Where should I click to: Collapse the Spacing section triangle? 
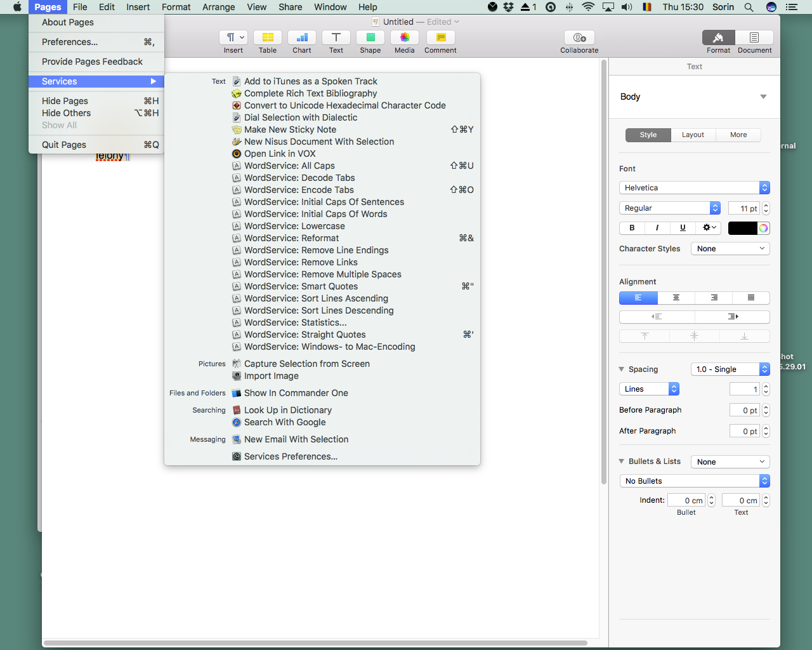click(622, 369)
